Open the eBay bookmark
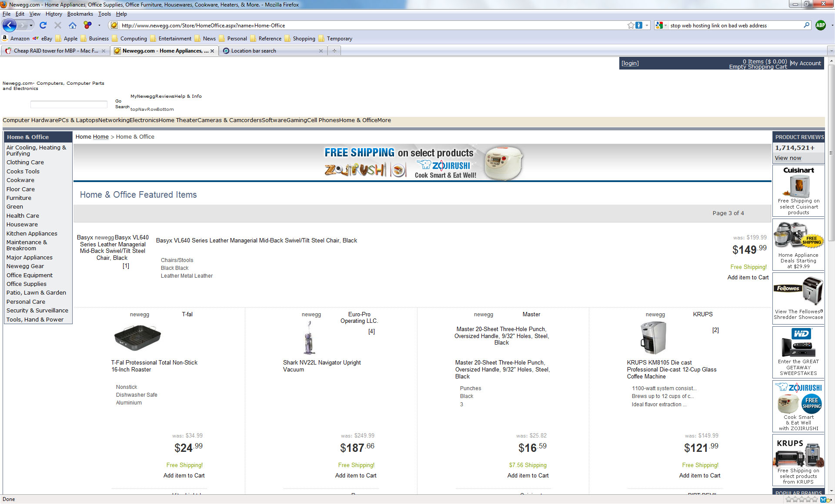 tap(43, 38)
